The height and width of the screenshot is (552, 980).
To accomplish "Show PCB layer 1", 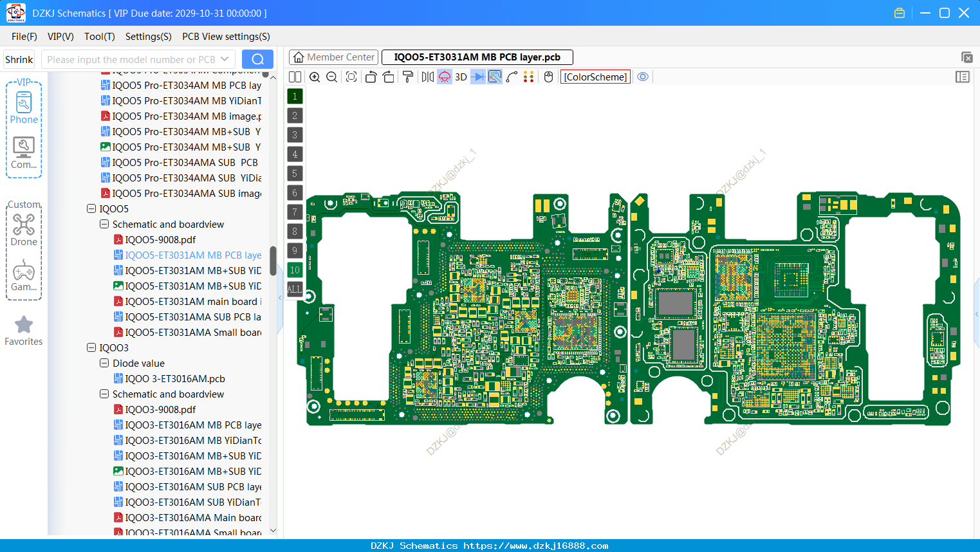I will (x=295, y=97).
